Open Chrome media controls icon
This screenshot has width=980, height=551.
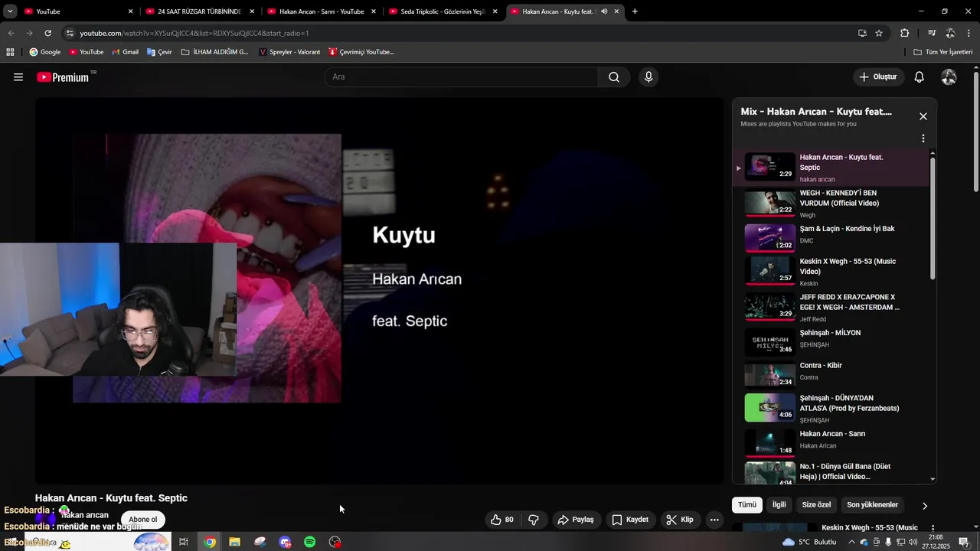pyautogui.click(x=932, y=33)
